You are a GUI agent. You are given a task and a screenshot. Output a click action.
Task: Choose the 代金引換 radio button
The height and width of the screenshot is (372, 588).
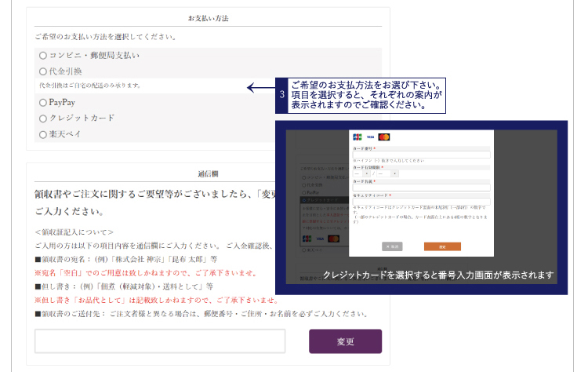42,71
